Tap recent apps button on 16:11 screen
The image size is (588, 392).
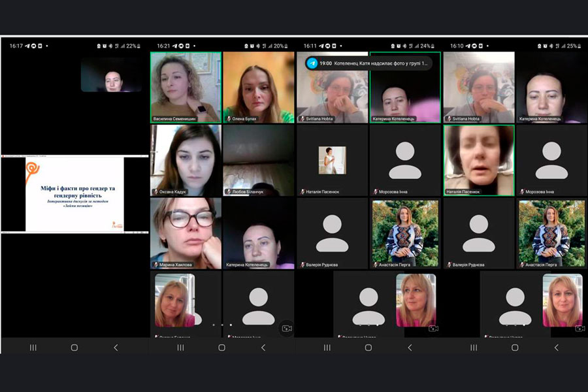327,348
